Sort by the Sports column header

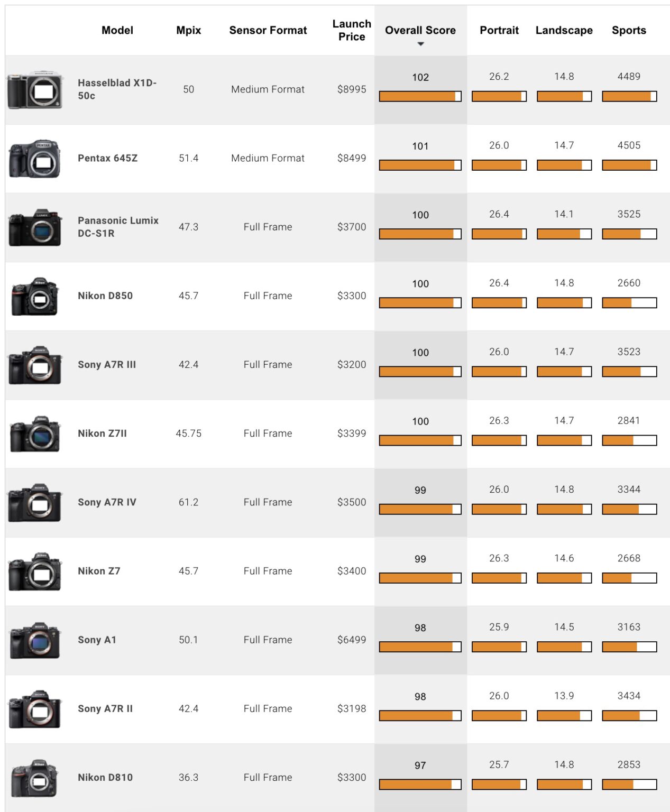pyautogui.click(x=629, y=30)
